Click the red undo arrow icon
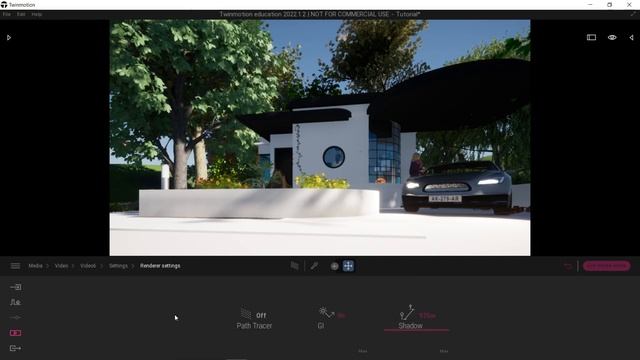The image size is (640, 360). [568, 267]
